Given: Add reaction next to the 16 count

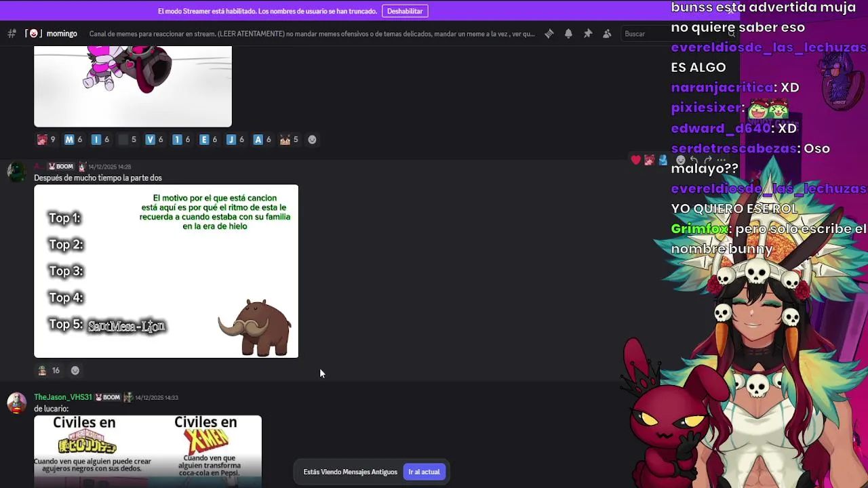Looking at the screenshot, I should tap(75, 371).
